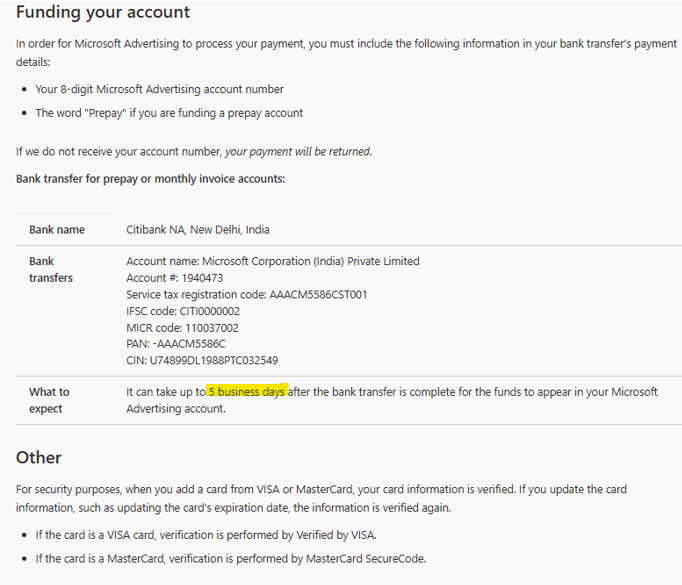Click the bold 'Bank transfer for prepay' line
Screen dimensions: 682x585
click(150, 179)
